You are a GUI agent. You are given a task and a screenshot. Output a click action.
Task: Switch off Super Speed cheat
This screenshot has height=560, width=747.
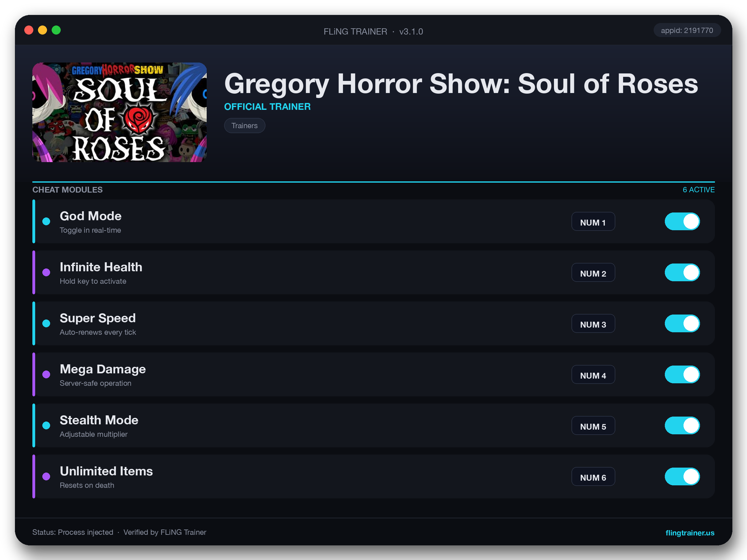pyautogui.click(x=682, y=323)
